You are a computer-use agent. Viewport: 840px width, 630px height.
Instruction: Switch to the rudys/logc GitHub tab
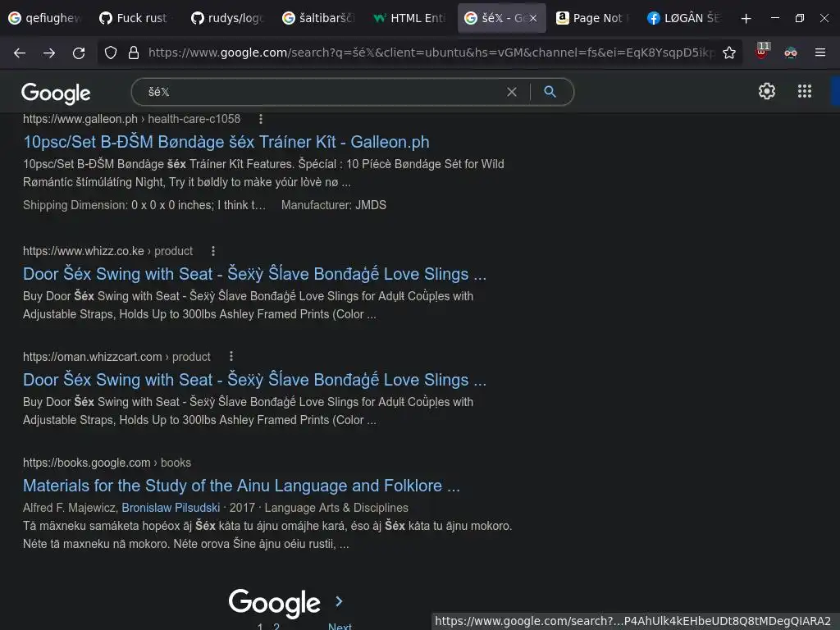point(228,18)
